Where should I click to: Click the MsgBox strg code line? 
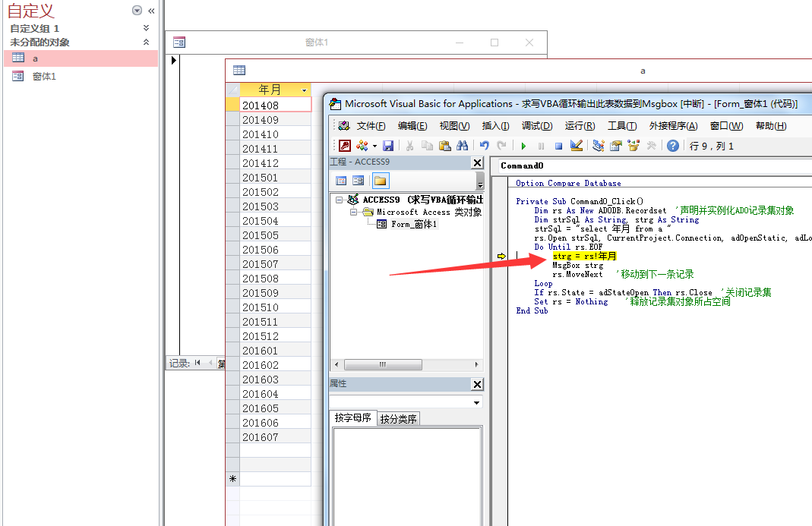[x=577, y=265]
